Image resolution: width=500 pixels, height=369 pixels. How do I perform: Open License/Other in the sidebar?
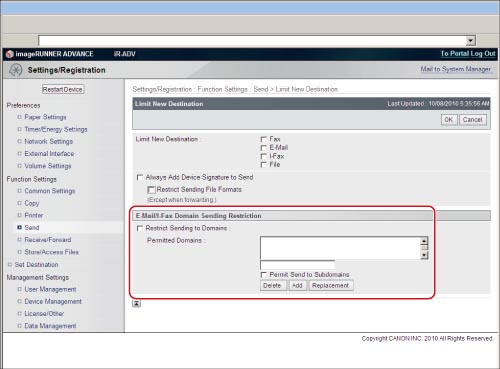44,314
